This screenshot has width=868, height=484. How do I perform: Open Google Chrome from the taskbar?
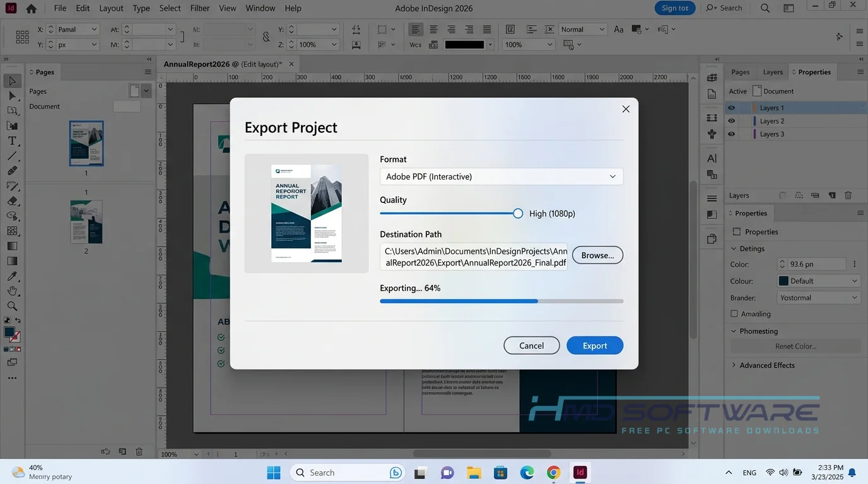(553, 472)
